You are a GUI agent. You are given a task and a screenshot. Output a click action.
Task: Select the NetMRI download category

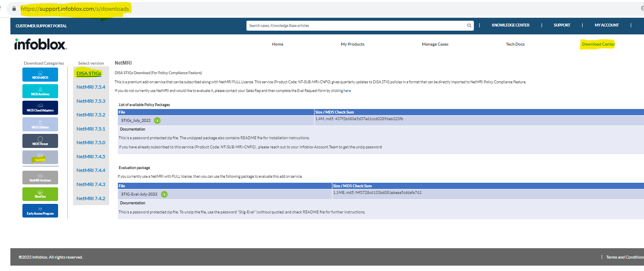pos(40,157)
